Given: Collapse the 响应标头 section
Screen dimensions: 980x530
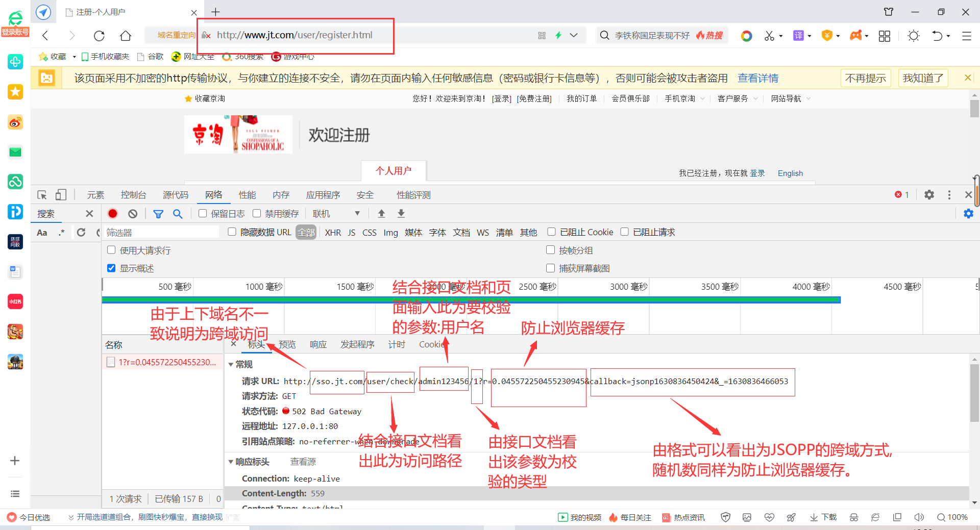Looking at the screenshot, I should pyautogui.click(x=231, y=462).
